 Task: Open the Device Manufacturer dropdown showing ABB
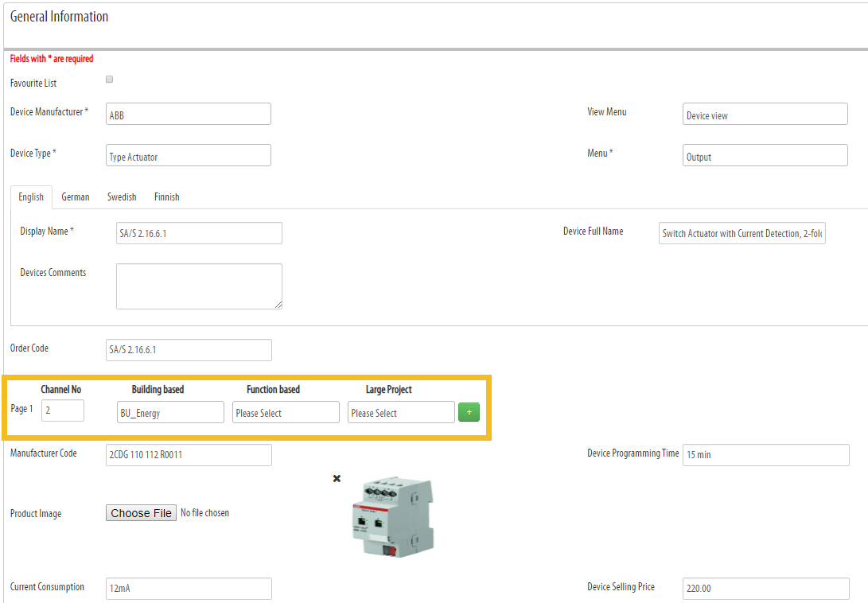[x=189, y=114]
